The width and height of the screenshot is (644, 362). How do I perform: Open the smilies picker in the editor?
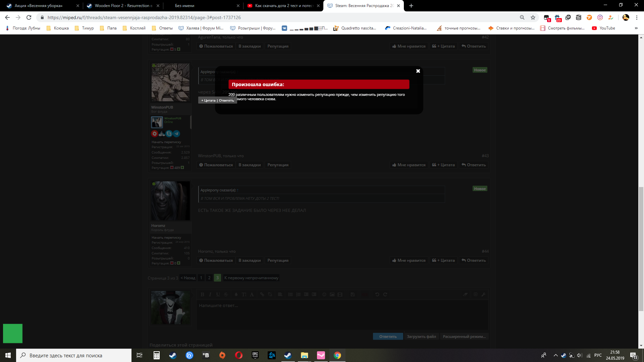324,295
